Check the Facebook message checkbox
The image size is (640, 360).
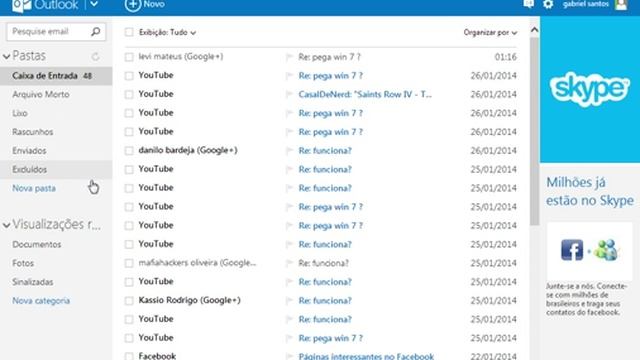pyautogui.click(x=129, y=356)
